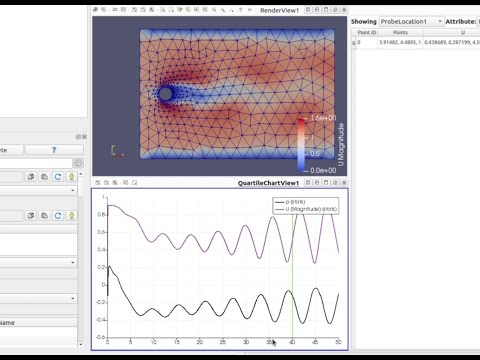Enable toggle-selection modifier in RenderView1 toolbar
480x360 pixels.
tap(152, 10)
